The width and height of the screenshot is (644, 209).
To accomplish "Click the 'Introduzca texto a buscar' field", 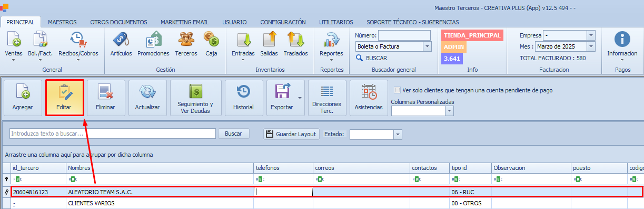I will (x=113, y=134).
